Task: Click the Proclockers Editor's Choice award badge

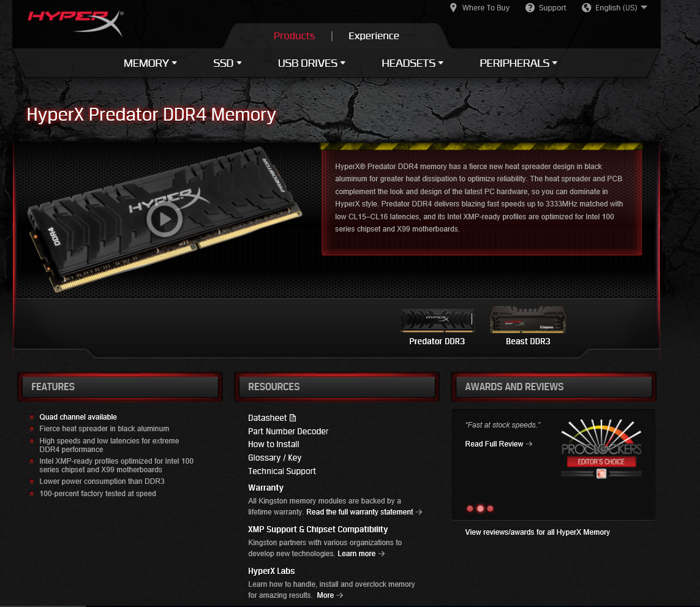Action: click(x=601, y=448)
